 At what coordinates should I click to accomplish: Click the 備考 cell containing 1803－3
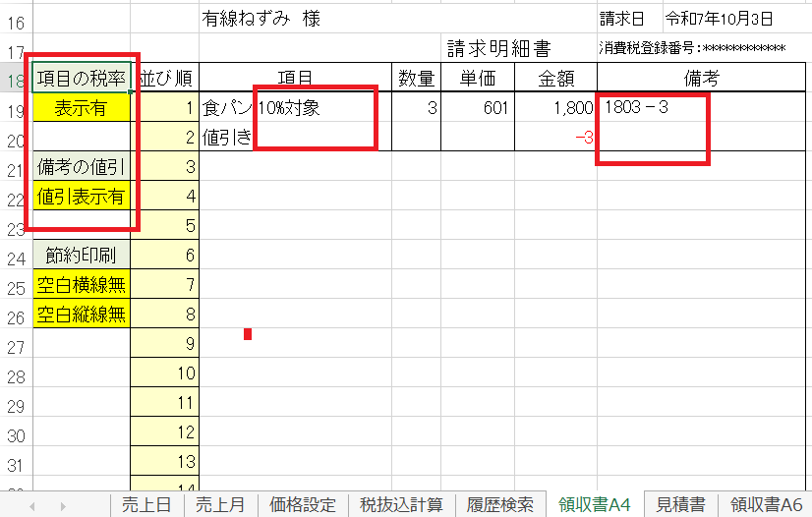(704, 108)
